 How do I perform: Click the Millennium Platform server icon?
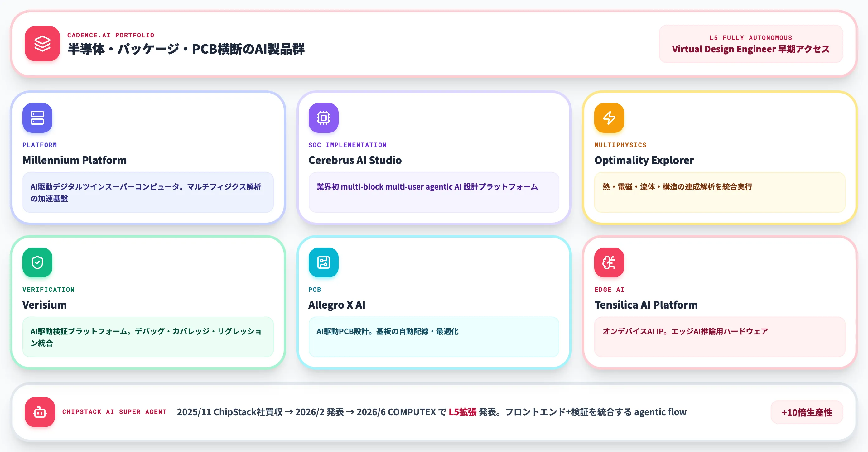tap(37, 118)
